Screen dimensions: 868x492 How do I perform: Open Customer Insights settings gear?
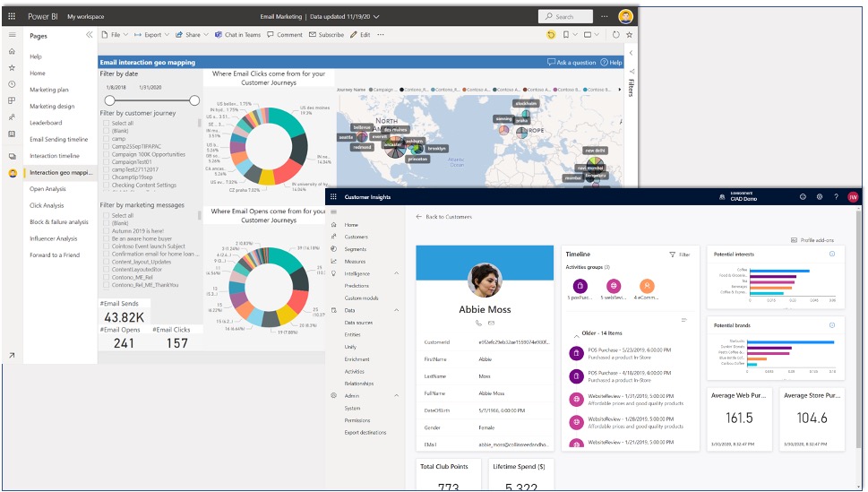point(819,197)
